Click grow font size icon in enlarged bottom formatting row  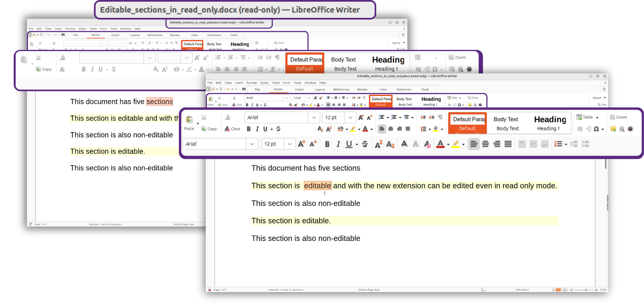[x=302, y=144]
